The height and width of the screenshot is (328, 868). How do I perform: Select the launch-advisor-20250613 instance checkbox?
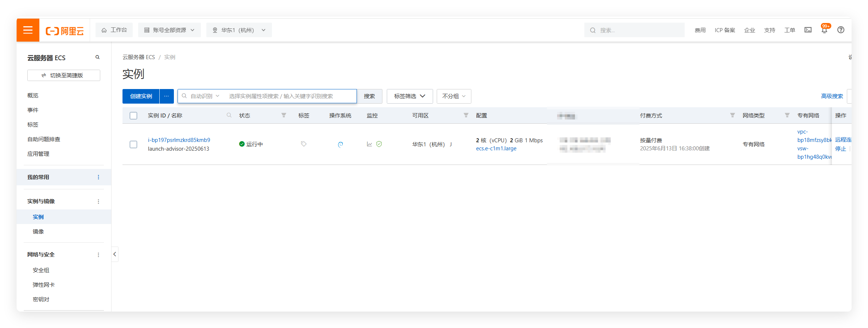click(133, 144)
